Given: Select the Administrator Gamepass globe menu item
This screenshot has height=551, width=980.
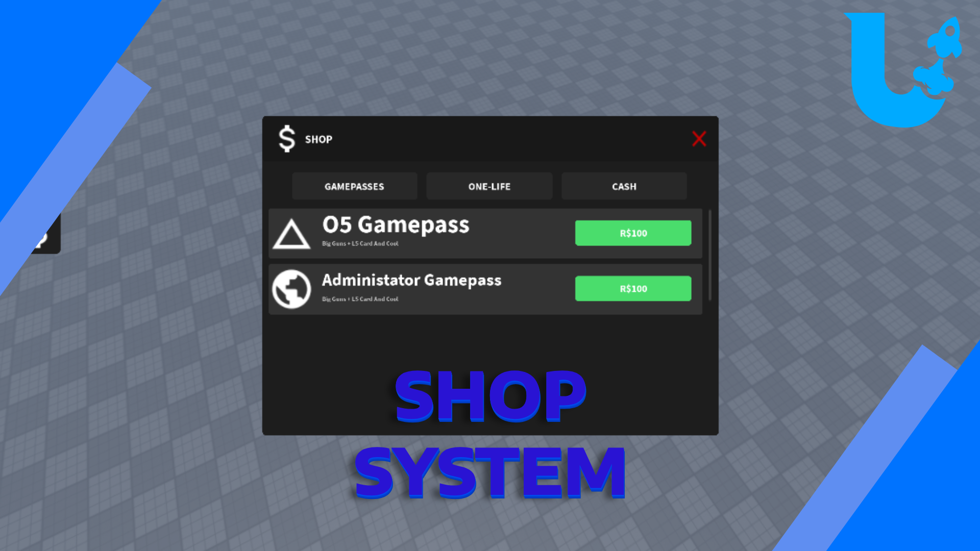Looking at the screenshot, I should [290, 288].
